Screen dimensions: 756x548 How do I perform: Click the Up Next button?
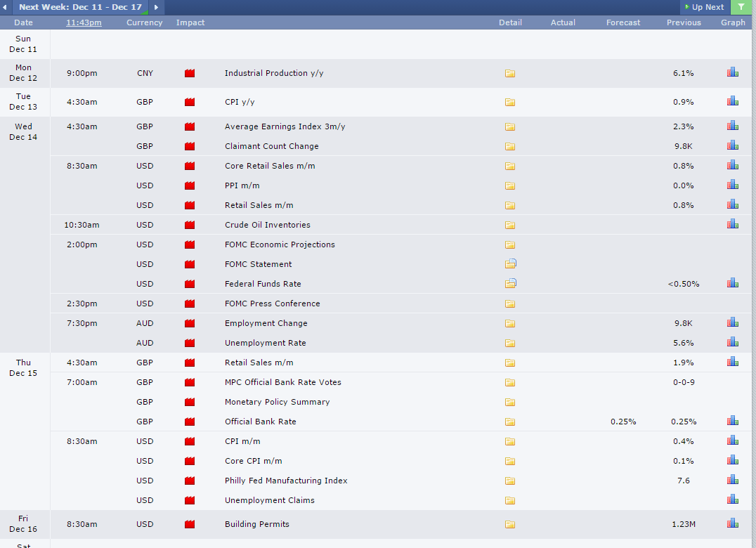pos(705,7)
